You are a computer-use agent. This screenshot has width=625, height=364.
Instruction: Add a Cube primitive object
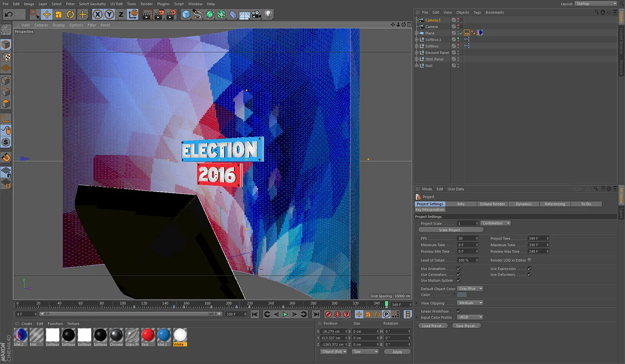(186, 15)
